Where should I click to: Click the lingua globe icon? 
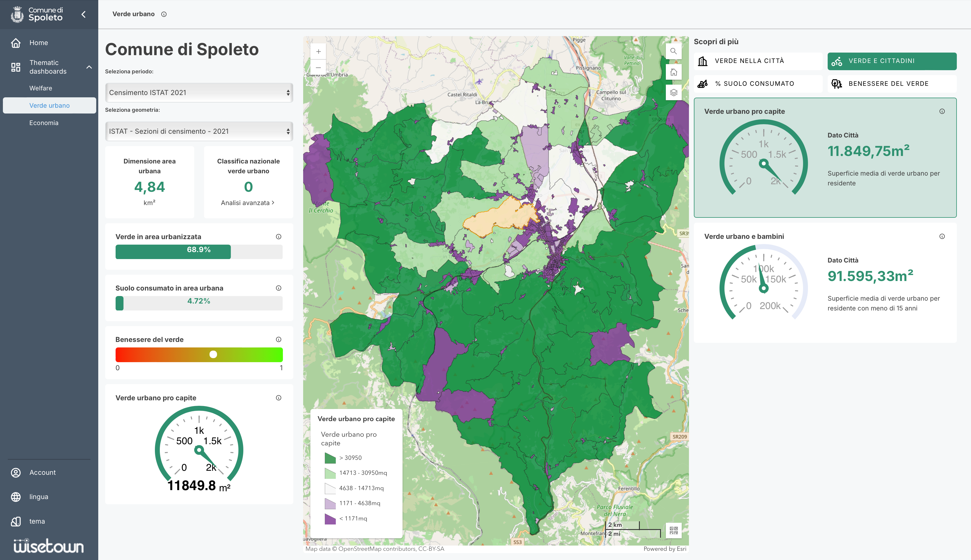click(16, 496)
